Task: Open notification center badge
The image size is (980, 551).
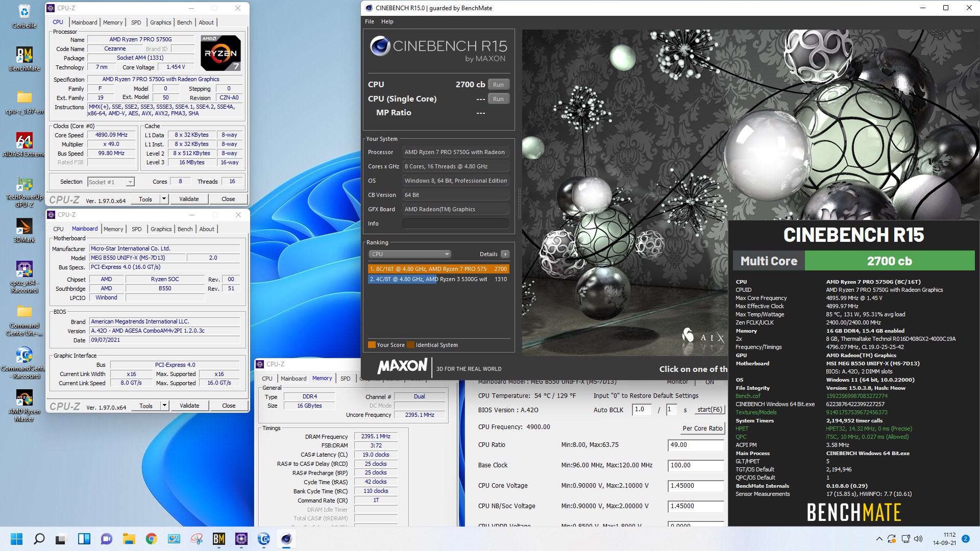Action: [965, 539]
